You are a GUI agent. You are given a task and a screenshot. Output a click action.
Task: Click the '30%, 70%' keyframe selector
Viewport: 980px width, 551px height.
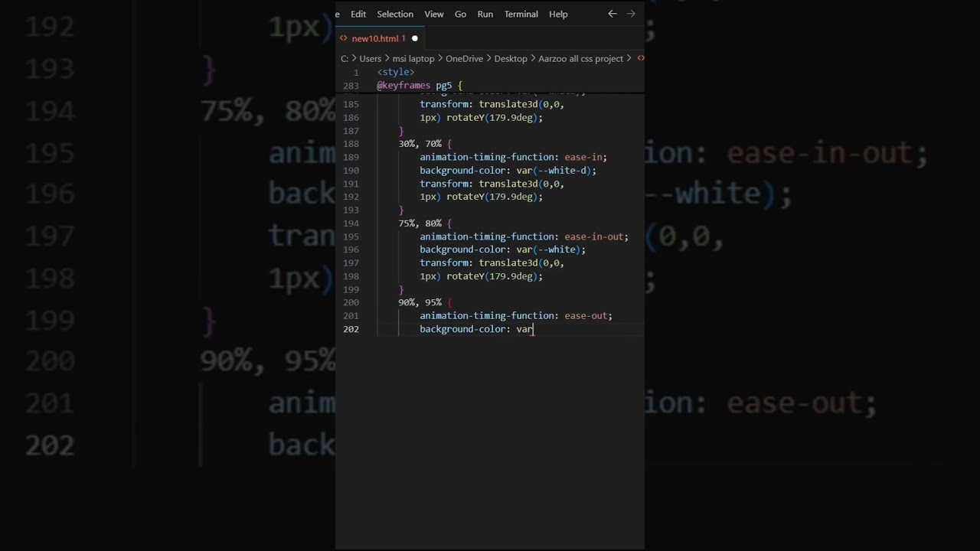420,144
